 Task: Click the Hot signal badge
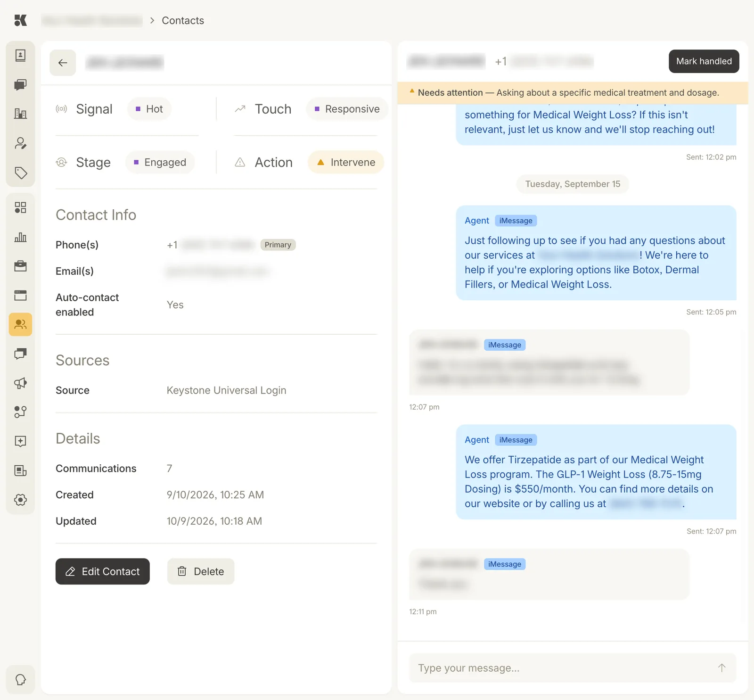[x=149, y=109]
